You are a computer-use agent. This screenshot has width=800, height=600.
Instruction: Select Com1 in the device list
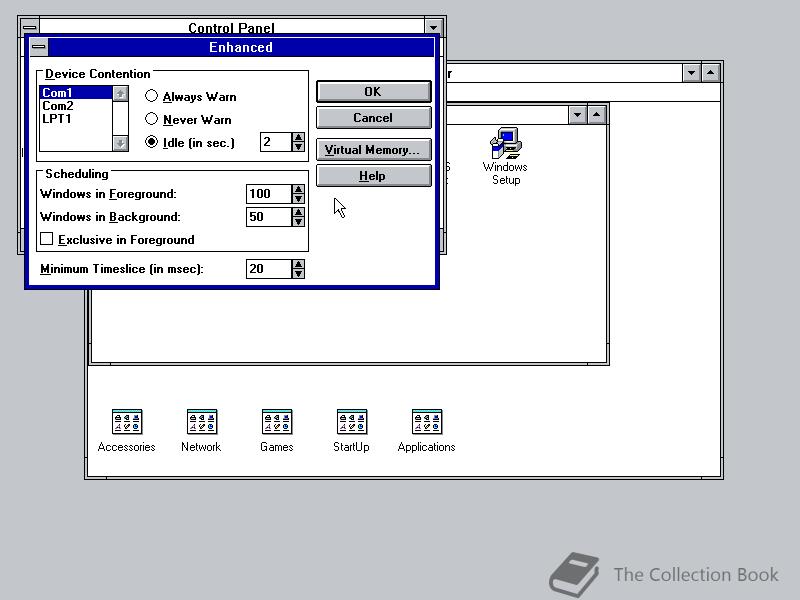click(76, 93)
